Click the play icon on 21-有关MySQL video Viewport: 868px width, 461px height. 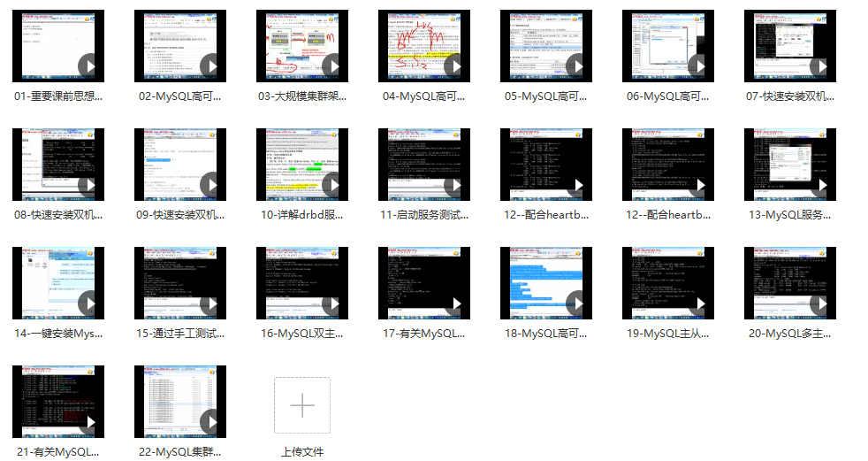tap(89, 423)
